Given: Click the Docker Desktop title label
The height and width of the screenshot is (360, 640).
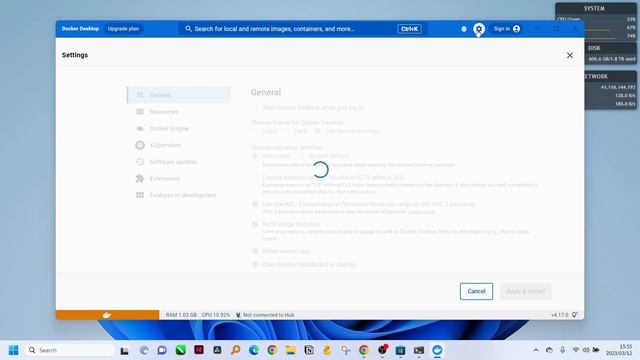Looking at the screenshot, I should click(x=80, y=29).
